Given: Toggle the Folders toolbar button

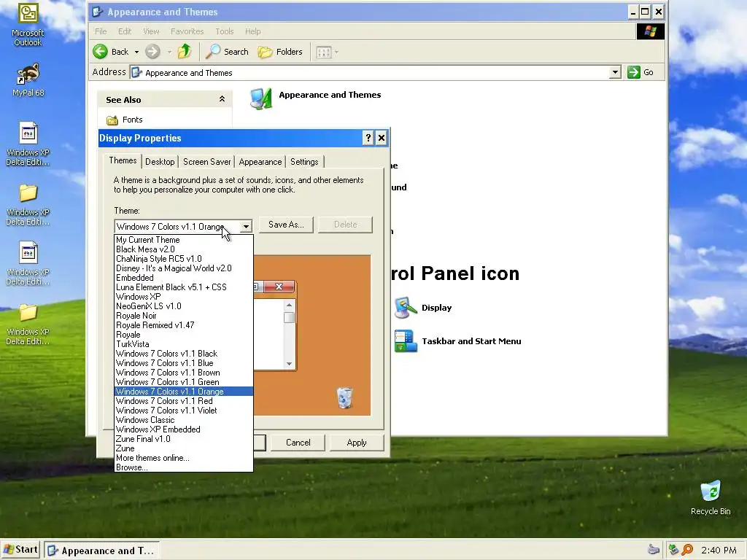Looking at the screenshot, I should click(280, 52).
